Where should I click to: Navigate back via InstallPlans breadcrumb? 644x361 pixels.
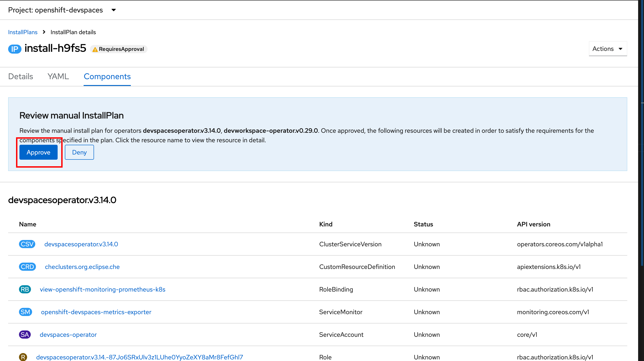(23, 32)
